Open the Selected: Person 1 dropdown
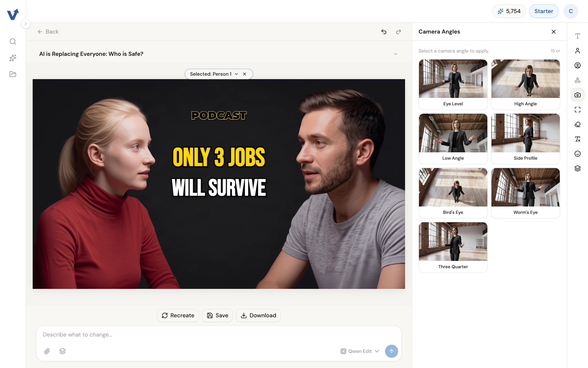Screen dimensions: 588x368 click(x=214, y=74)
